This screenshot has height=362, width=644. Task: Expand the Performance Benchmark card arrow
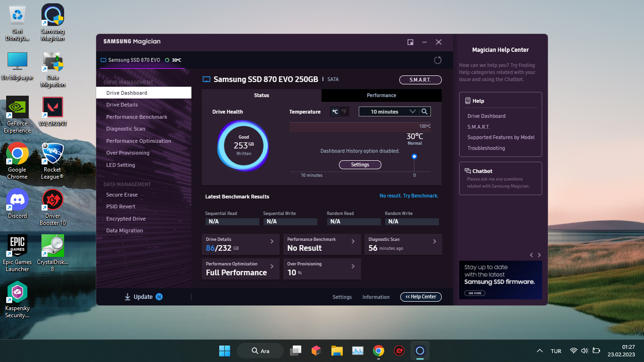pyautogui.click(x=353, y=241)
